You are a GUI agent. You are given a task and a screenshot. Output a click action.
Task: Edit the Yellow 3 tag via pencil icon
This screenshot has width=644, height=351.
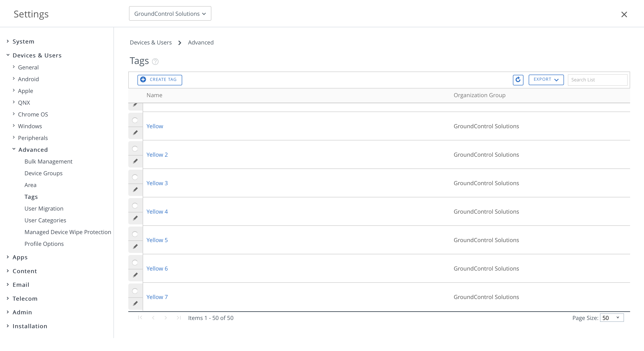click(x=135, y=190)
